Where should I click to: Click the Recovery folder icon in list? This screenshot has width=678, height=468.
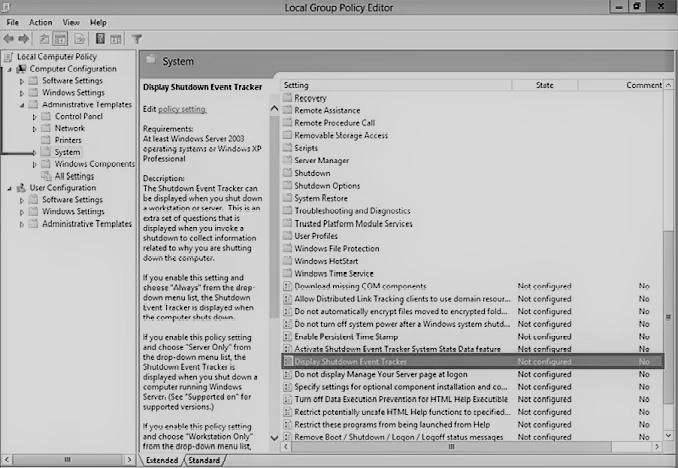(287, 98)
